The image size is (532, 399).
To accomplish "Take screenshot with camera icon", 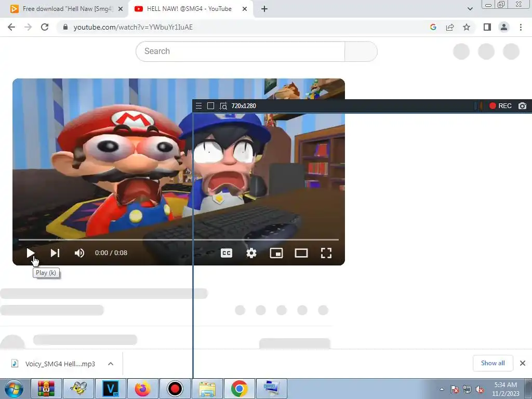I will click(523, 106).
